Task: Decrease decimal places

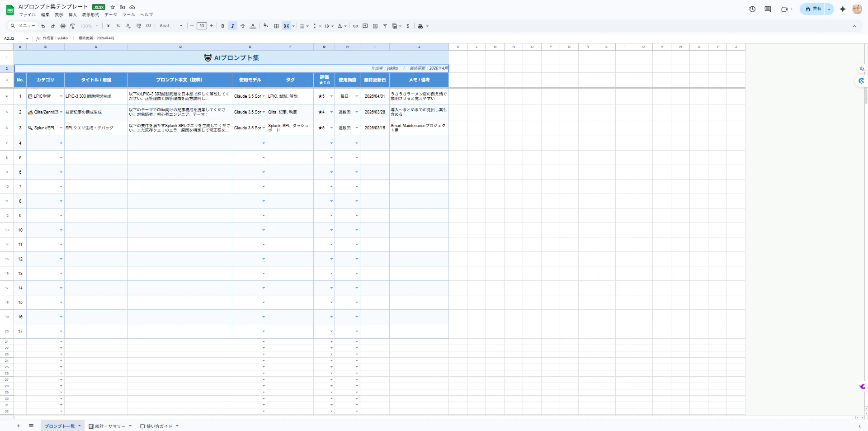Action: (x=128, y=26)
